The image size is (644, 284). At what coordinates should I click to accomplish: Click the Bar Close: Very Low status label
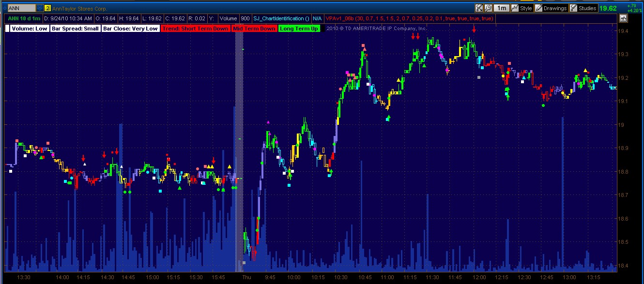click(130, 29)
